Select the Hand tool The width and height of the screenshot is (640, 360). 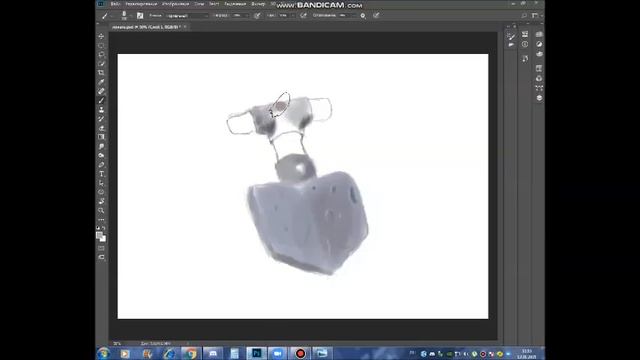click(x=101, y=201)
